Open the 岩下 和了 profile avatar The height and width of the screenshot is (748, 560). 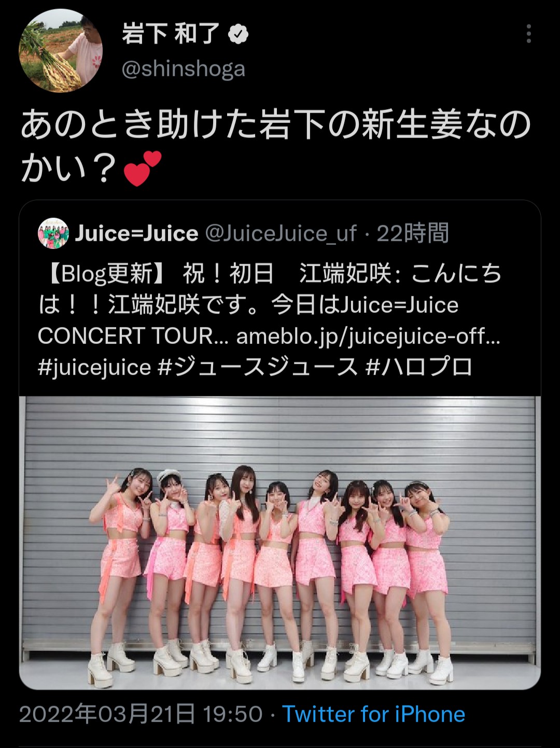[61, 50]
